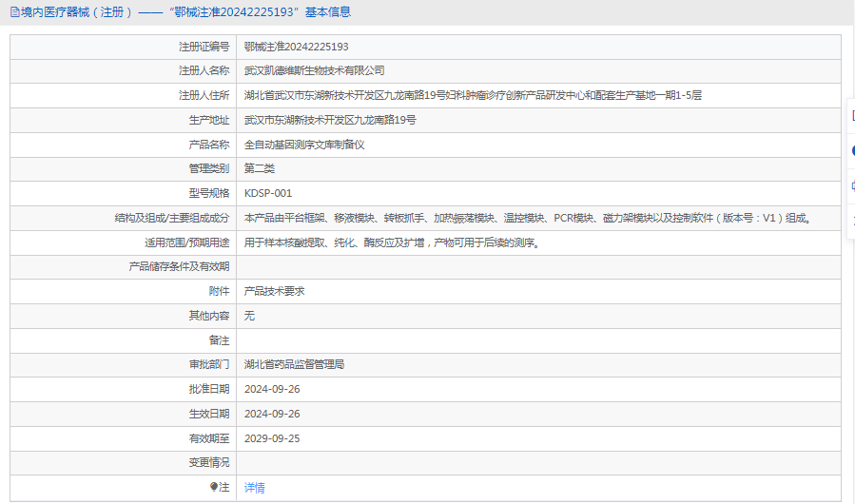Select expiry date 2029-09-25

(x=272, y=438)
